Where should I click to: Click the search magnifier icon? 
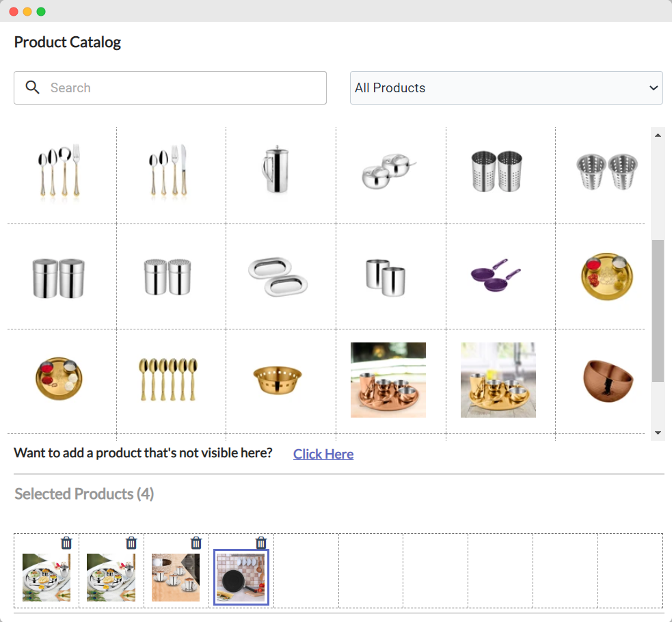pyautogui.click(x=33, y=87)
